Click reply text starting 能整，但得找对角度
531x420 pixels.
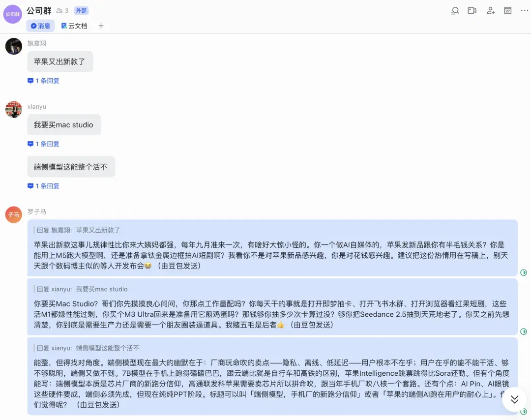coord(271,384)
